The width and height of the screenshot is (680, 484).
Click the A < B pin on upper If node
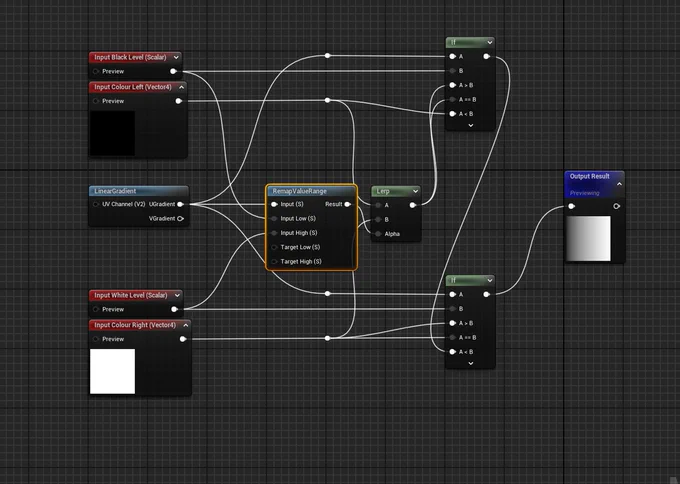coord(453,114)
